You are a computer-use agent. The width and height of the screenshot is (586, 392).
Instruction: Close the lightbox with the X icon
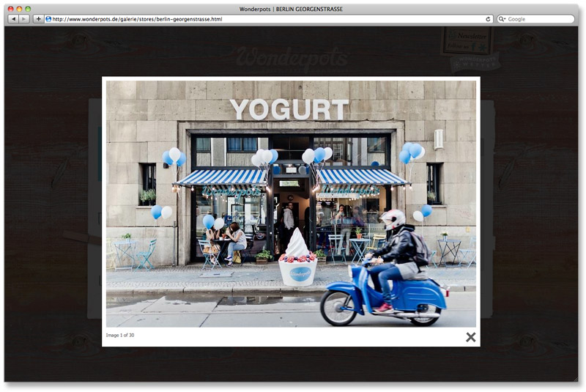click(470, 337)
